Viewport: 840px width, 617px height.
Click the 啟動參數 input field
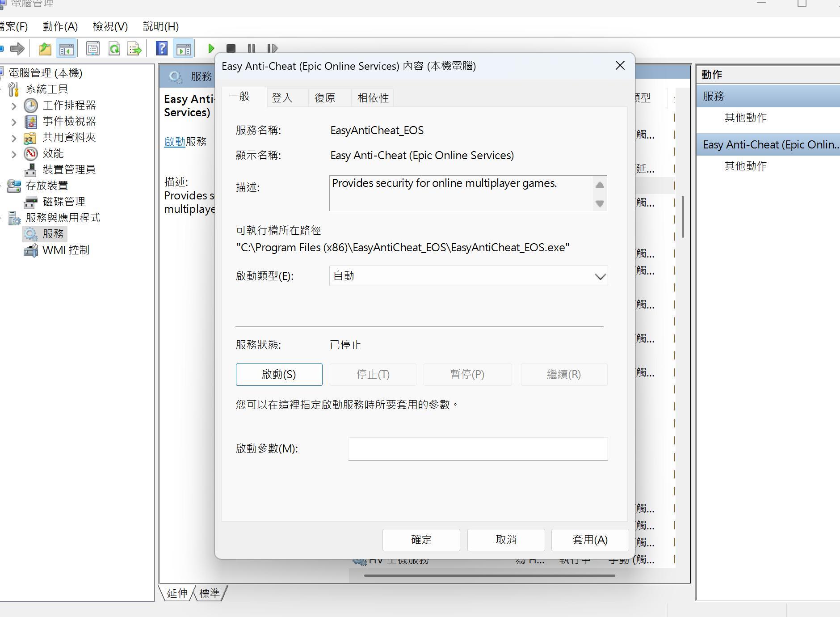coord(478,448)
